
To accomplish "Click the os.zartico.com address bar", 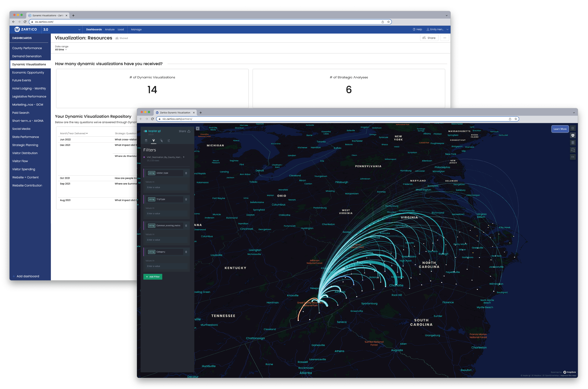I will point(210,22).
